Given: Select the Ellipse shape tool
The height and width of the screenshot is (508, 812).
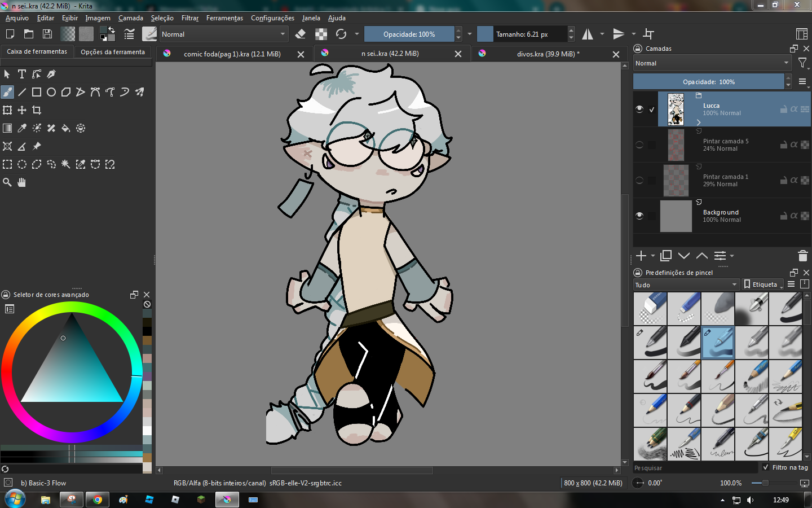Looking at the screenshot, I should pyautogui.click(x=51, y=92).
